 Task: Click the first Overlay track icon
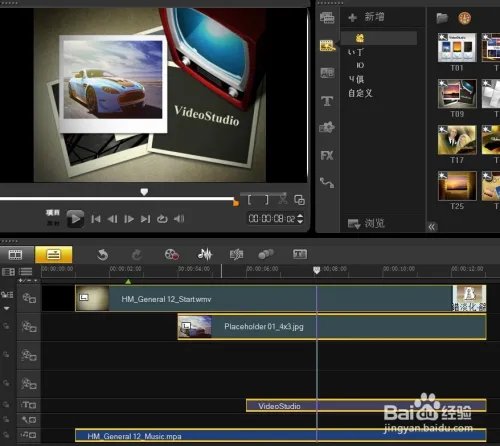(x=29, y=326)
